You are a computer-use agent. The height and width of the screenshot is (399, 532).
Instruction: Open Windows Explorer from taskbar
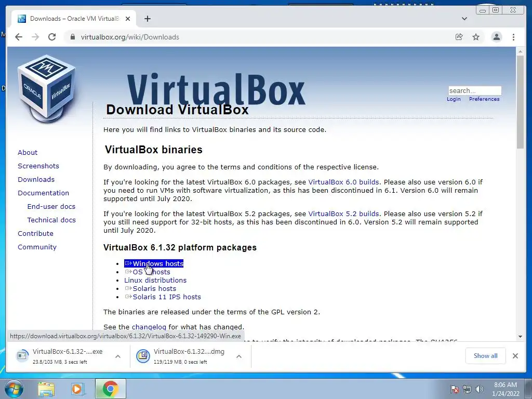point(46,389)
